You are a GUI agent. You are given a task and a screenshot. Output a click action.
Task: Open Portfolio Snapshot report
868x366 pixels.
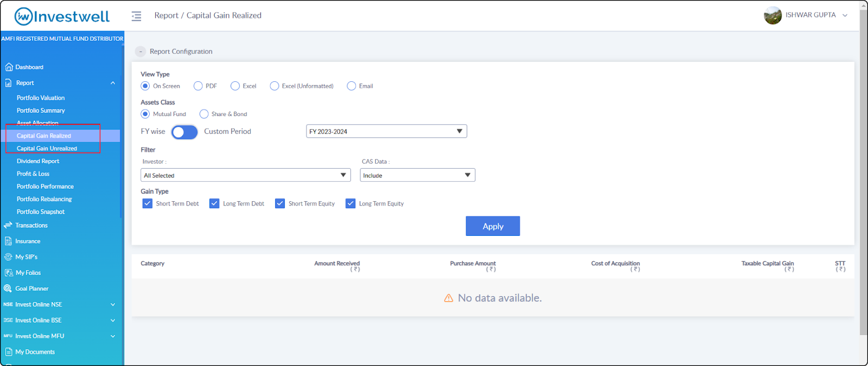[x=41, y=212]
